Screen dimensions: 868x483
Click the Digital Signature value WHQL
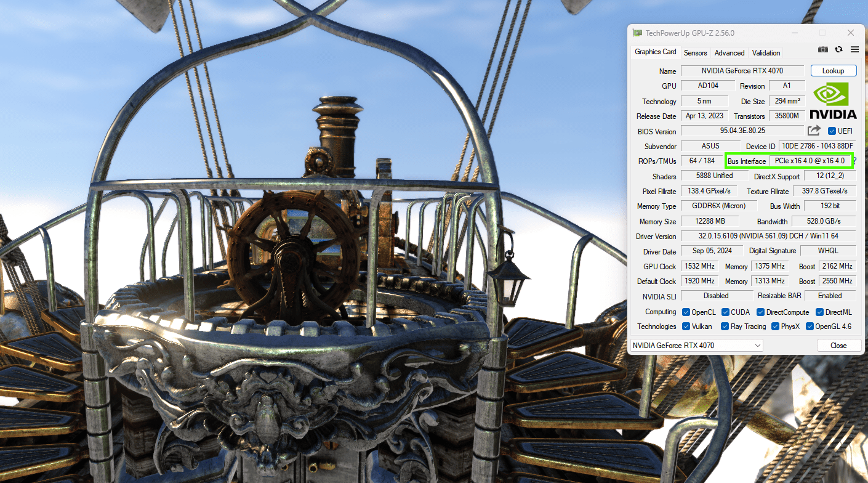coord(829,251)
